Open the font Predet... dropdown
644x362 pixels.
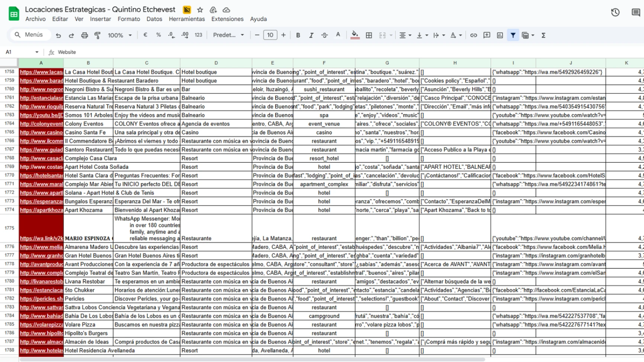[x=228, y=35]
